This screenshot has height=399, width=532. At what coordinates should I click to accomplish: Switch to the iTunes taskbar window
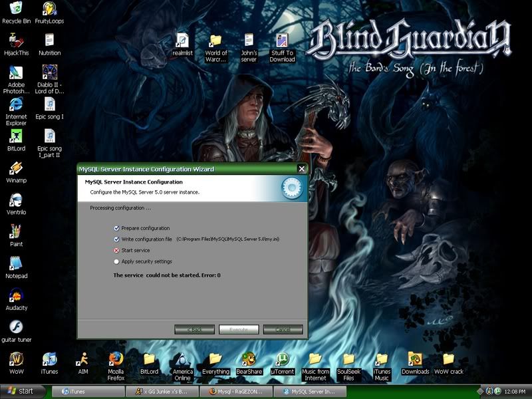tap(88, 392)
